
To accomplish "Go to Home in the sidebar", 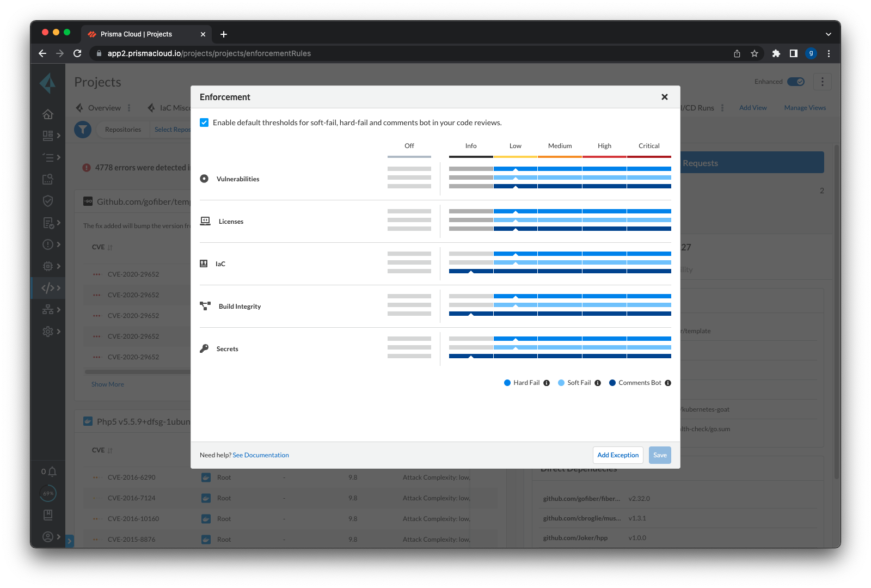I will [48, 114].
